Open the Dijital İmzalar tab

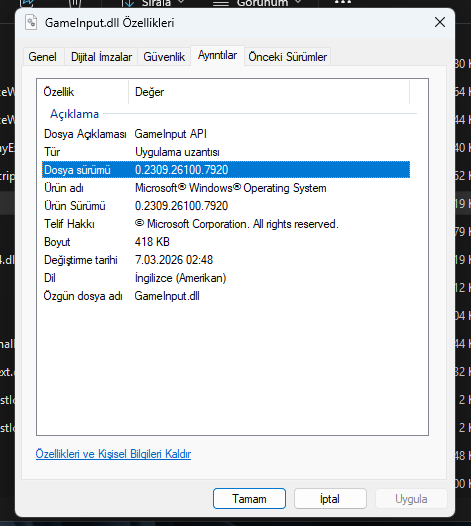(x=101, y=57)
